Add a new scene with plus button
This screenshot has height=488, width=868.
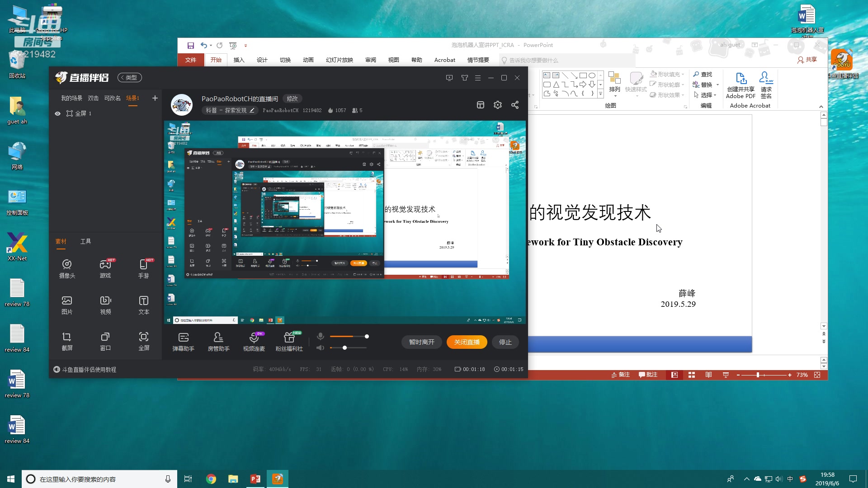click(x=155, y=98)
